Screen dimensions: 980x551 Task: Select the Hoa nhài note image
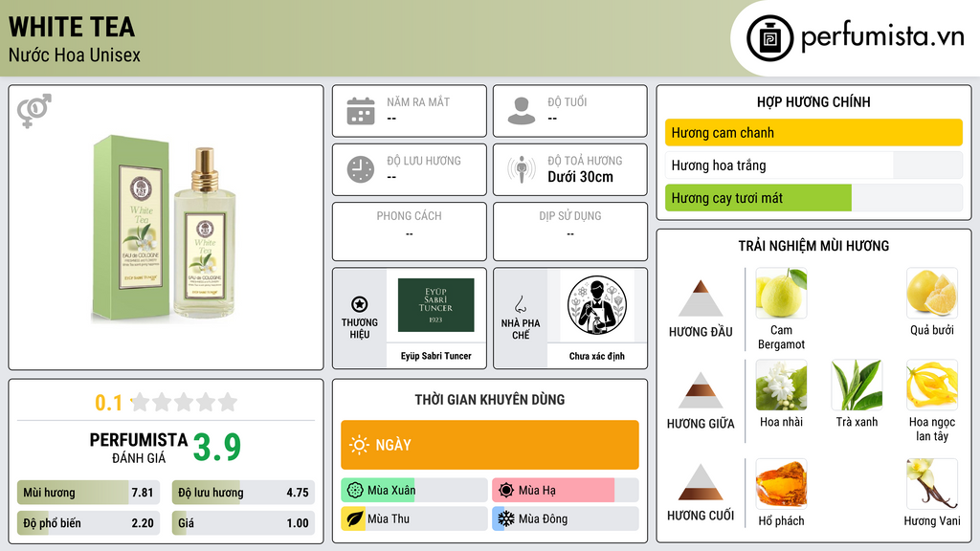(781, 385)
